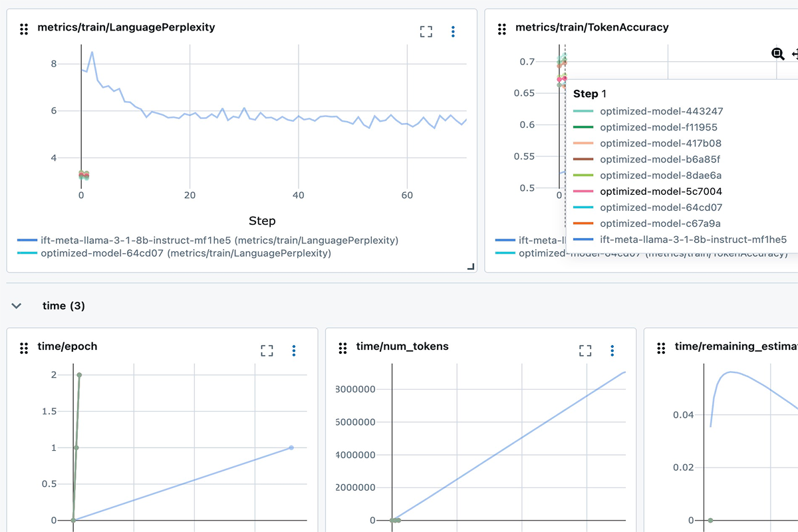798x532 pixels.
Task: Click optimized-model-64cd07 in the tooltip
Action: pos(660,207)
